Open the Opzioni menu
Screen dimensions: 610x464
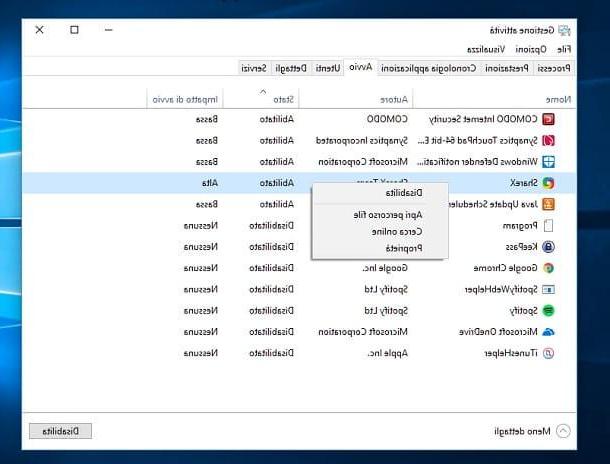531,49
